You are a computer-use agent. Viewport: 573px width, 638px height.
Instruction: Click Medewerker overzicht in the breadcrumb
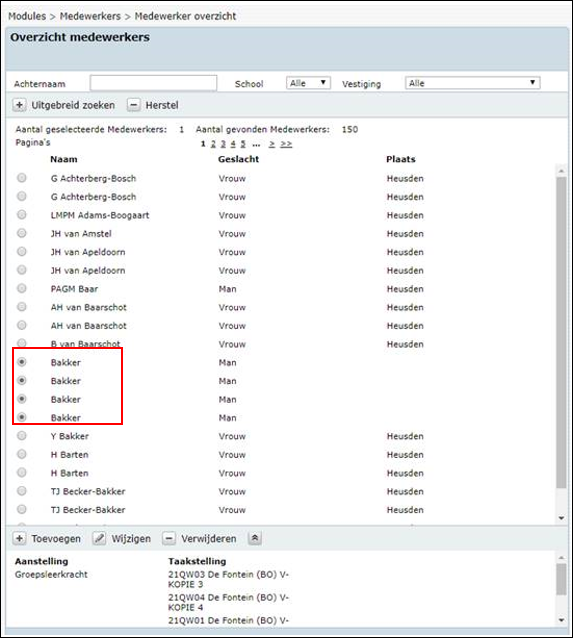coord(185,16)
